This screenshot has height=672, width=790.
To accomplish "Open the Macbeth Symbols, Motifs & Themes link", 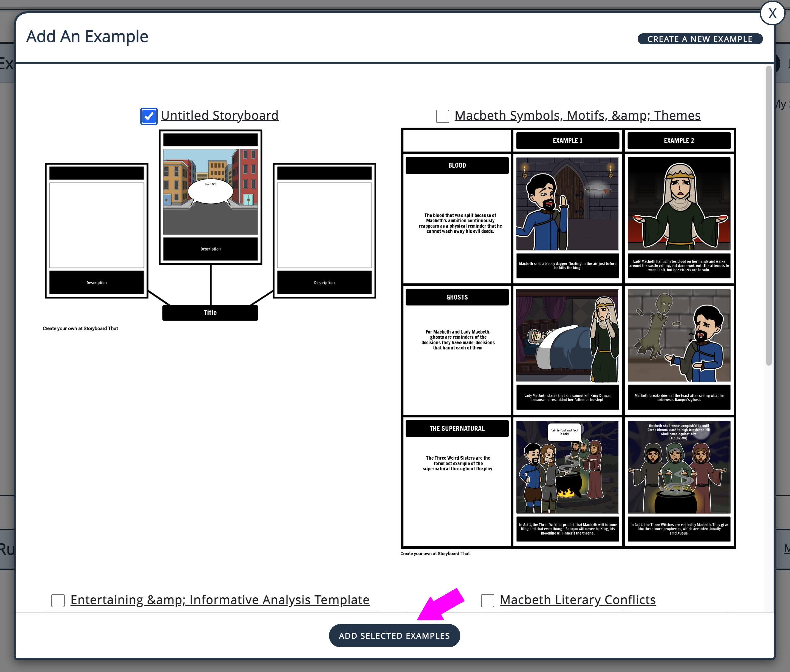I will coord(577,115).
